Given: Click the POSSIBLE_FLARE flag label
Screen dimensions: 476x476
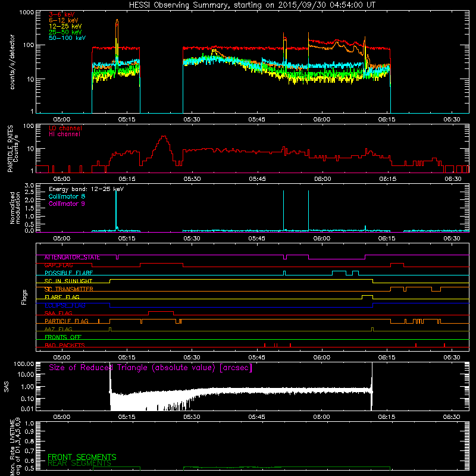Looking at the screenshot, I should click(68, 273).
